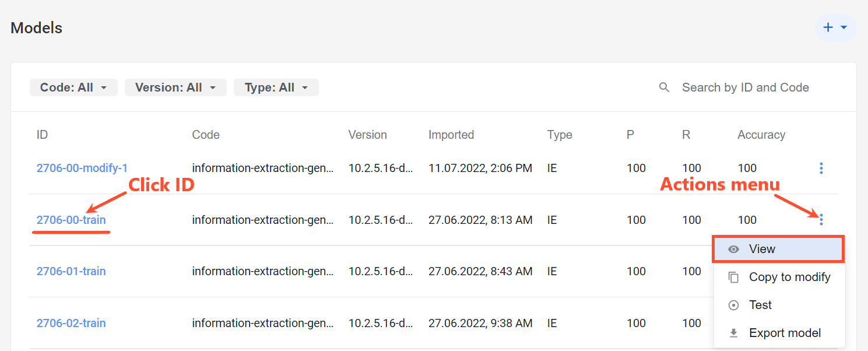Open the 2706-00-modify-1 model link
The height and width of the screenshot is (351, 868).
(x=82, y=168)
